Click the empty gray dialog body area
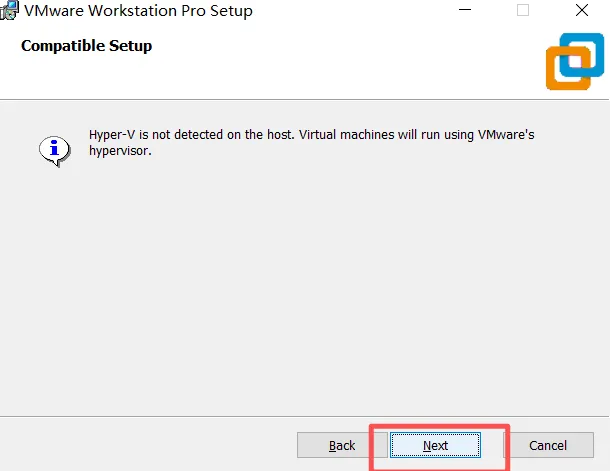Viewport: 610px width, 471px height. [x=305, y=288]
